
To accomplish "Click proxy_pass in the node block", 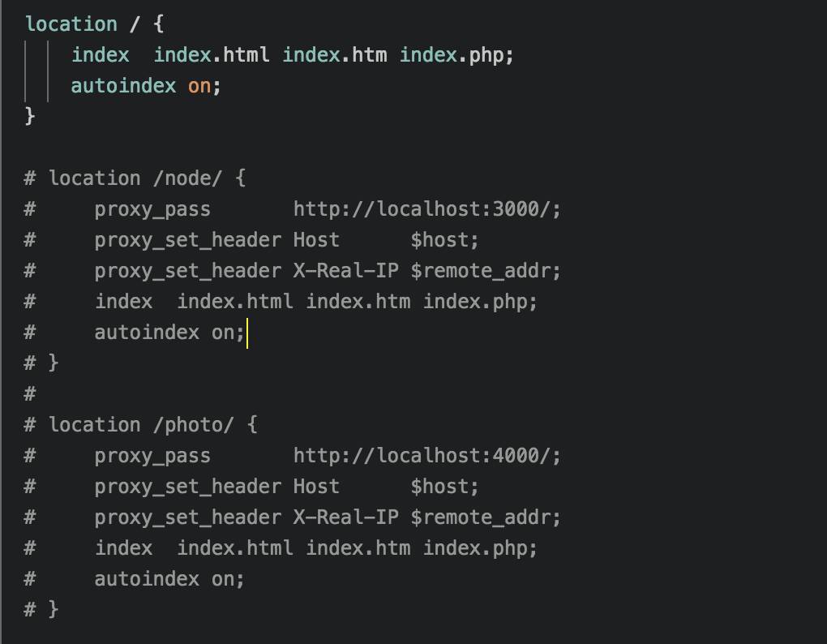I will 152,208.
